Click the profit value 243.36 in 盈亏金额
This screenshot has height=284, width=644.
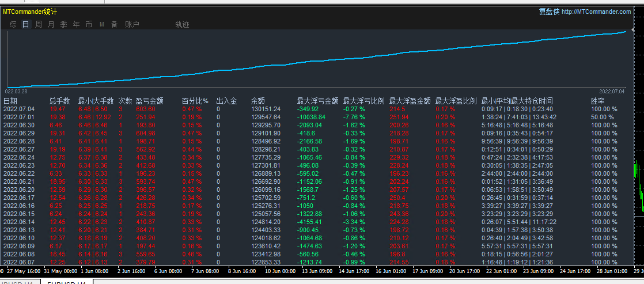pyautogui.click(x=146, y=214)
